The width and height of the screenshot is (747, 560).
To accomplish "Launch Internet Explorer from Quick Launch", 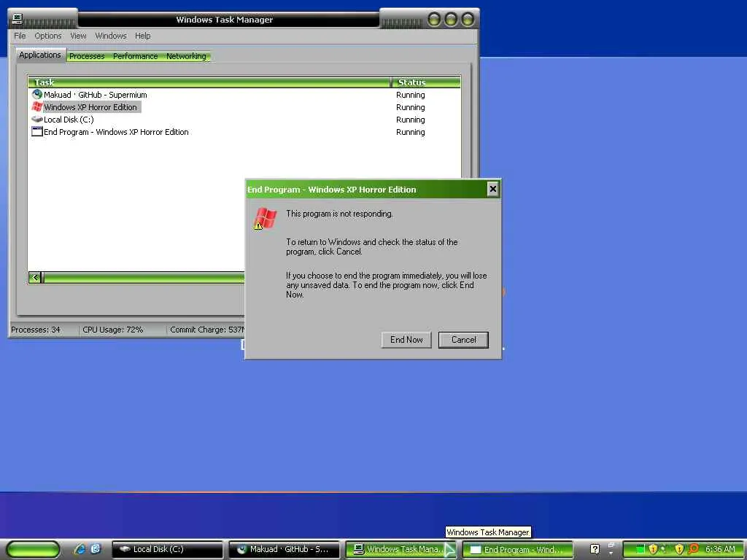I will [x=80, y=549].
